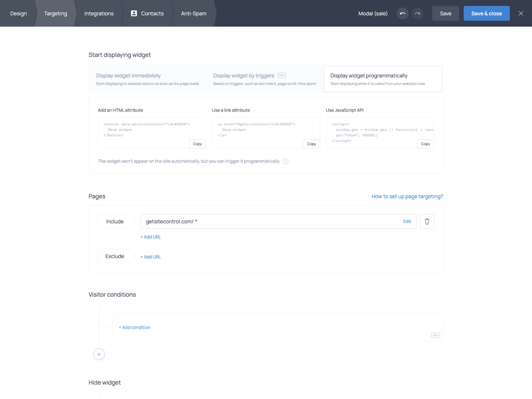Click the widget won't appear automatically note
The image size is (532, 399).
coord(189,161)
